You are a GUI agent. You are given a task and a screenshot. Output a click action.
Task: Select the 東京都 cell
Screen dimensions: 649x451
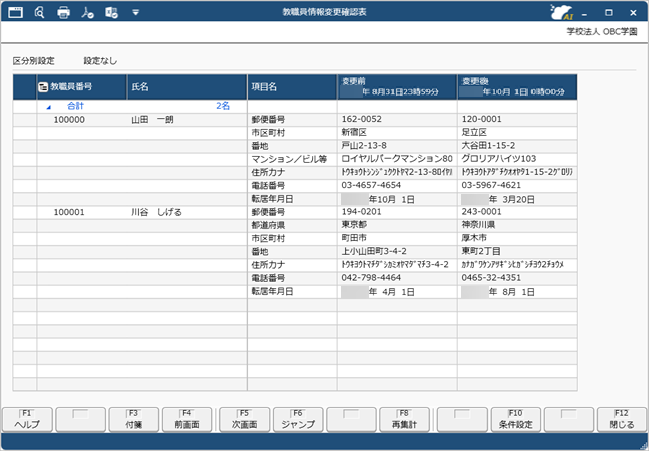397,225
